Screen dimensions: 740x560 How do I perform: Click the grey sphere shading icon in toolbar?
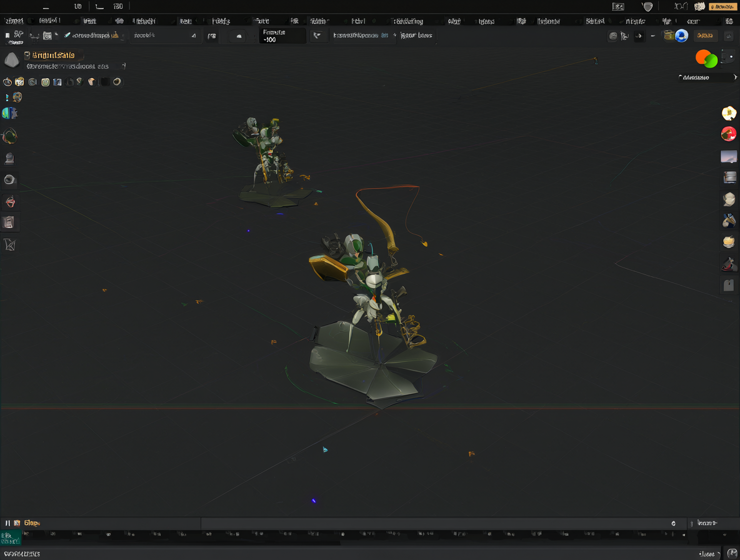point(612,36)
